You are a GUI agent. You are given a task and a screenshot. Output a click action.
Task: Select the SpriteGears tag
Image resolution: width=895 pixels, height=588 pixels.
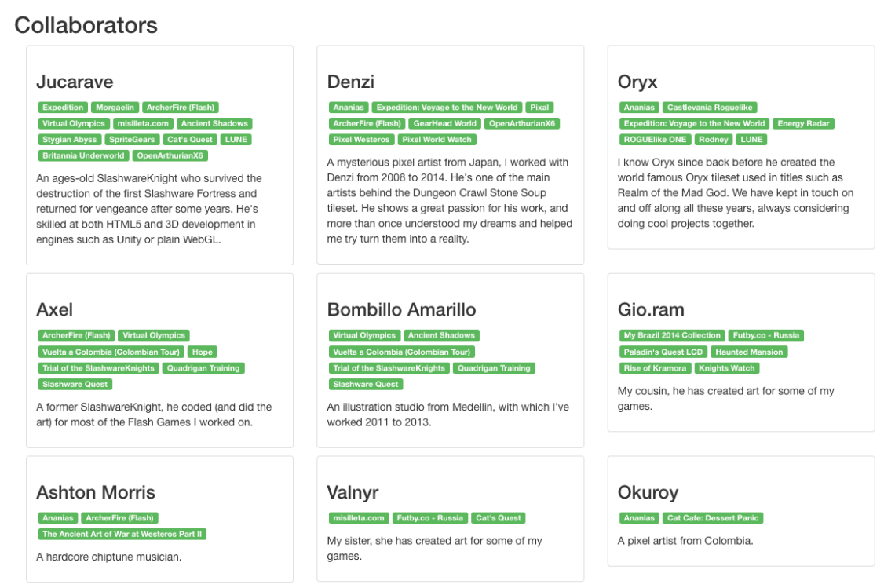tap(132, 140)
